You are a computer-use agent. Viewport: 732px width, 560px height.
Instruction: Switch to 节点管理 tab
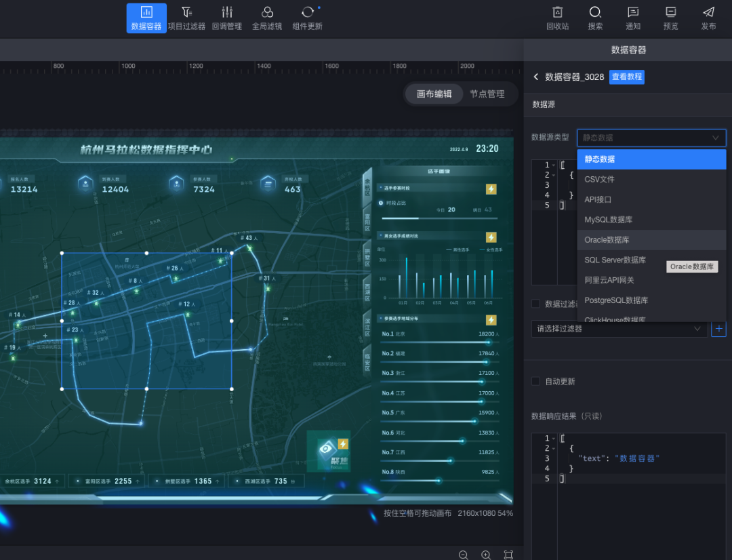[x=487, y=94]
